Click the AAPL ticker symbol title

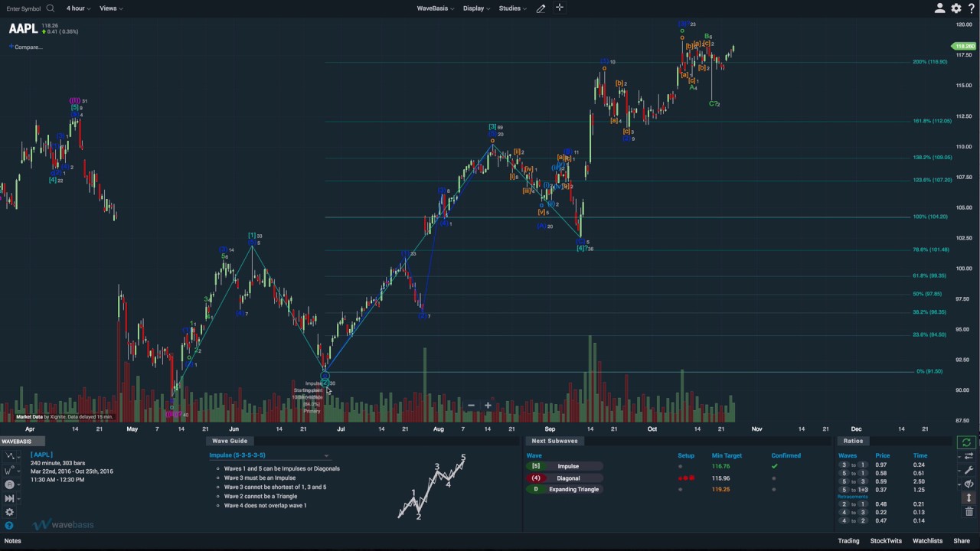click(23, 28)
